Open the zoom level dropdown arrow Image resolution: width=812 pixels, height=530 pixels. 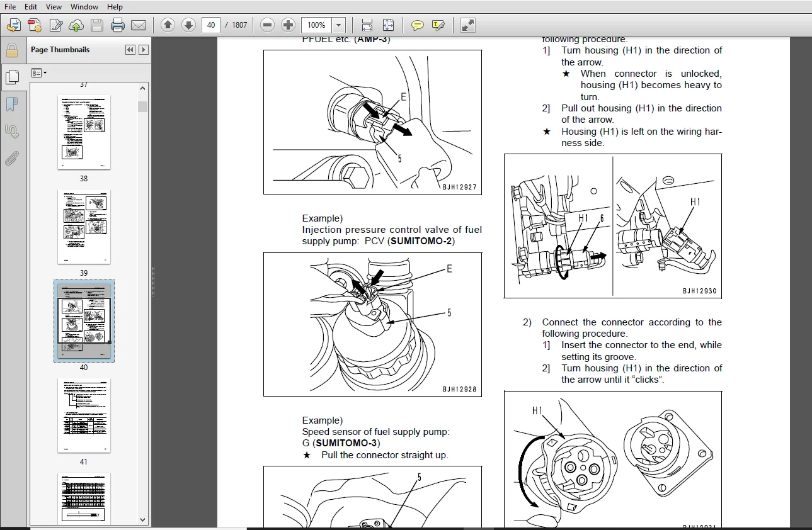pos(339,25)
